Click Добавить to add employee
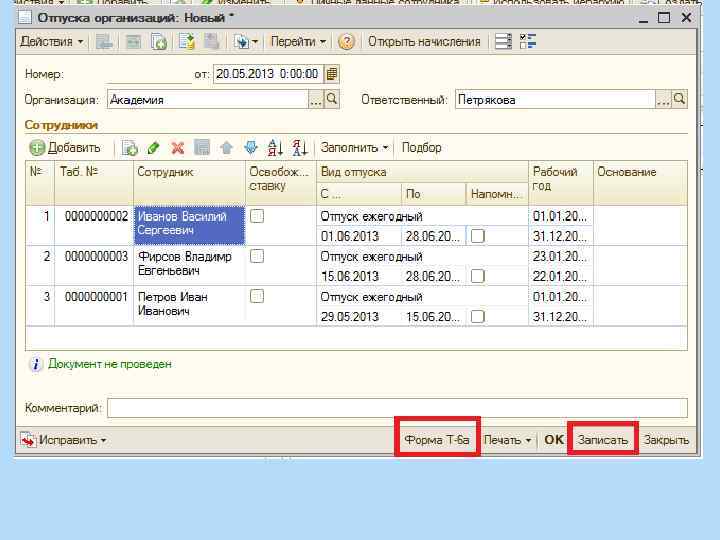The height and width of the screenshot is (540, 720). tap(65, 148)
